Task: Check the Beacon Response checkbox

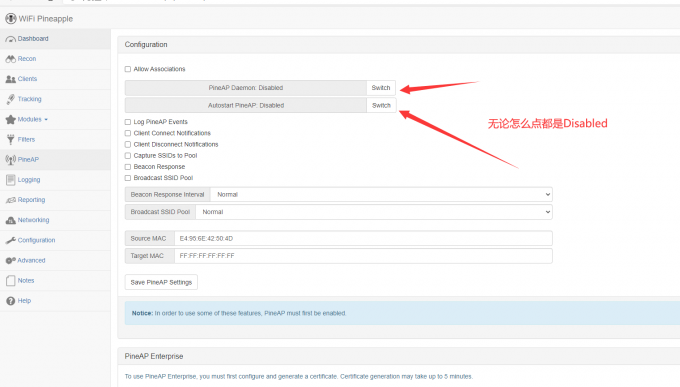Action: tap(128, 167)
